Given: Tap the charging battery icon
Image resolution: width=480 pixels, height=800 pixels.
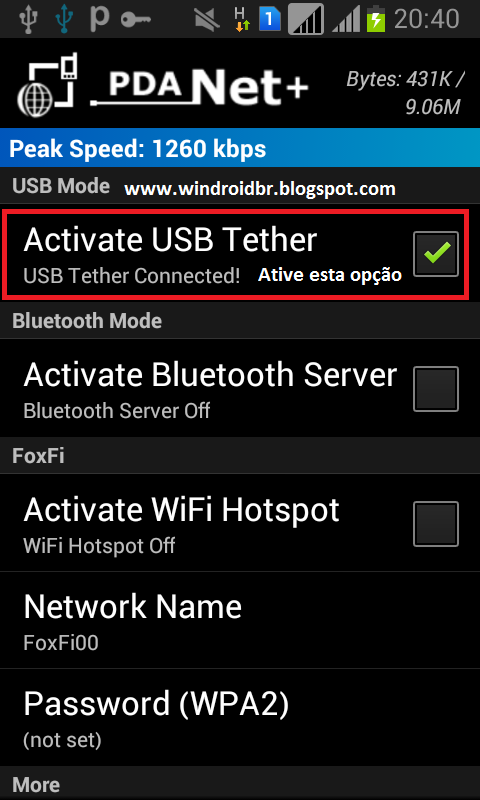Looking at the screenshot, I should tap(376, 18).
